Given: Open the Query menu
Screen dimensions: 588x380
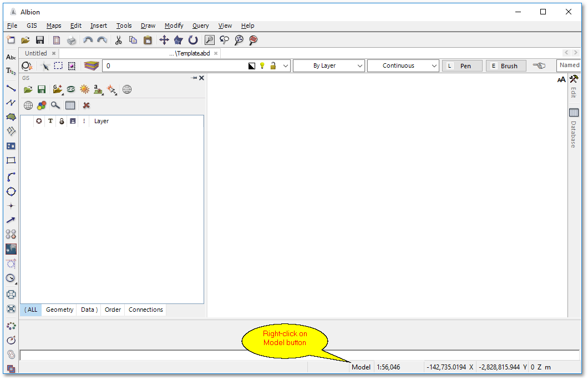Looking at the screenshot, I should (201, 26).
